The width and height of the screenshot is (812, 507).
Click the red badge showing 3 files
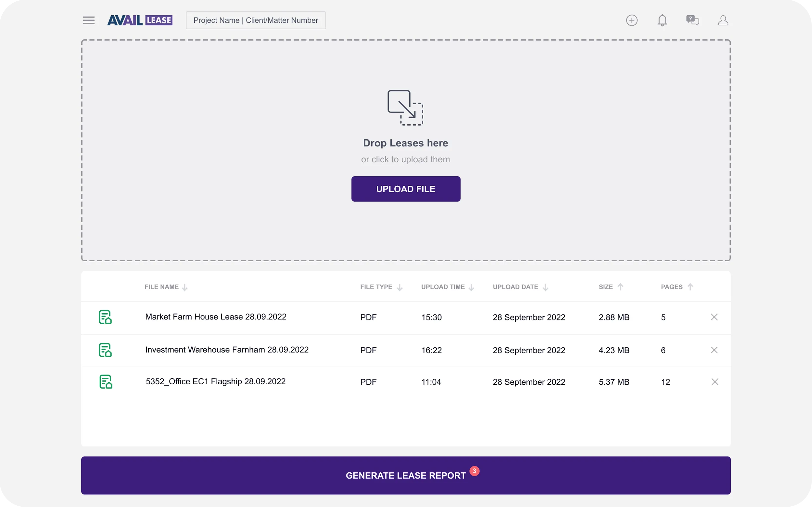tap(474, 471)
